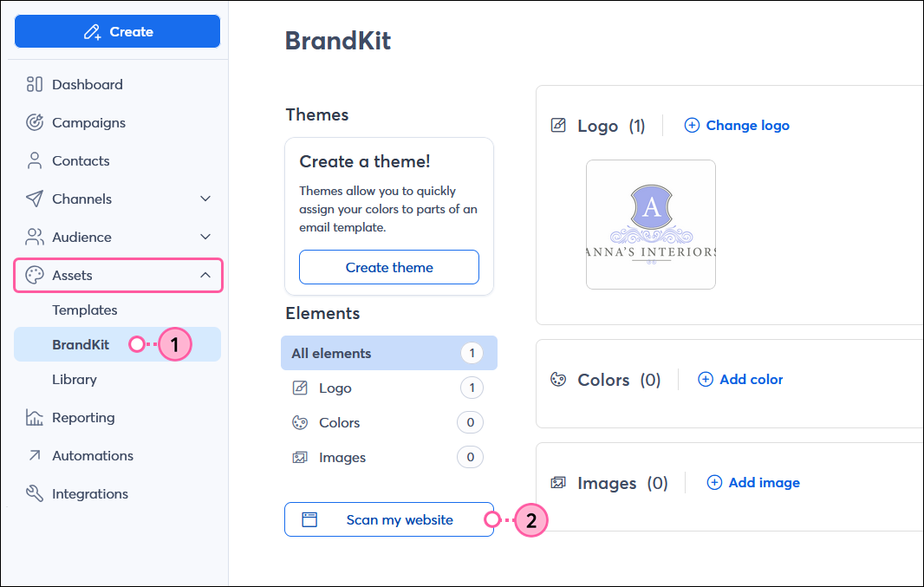Screen dimensions: 924x587
Task: Select the Dashboard icon in the sidebar
Action: (x=35, y=84)
